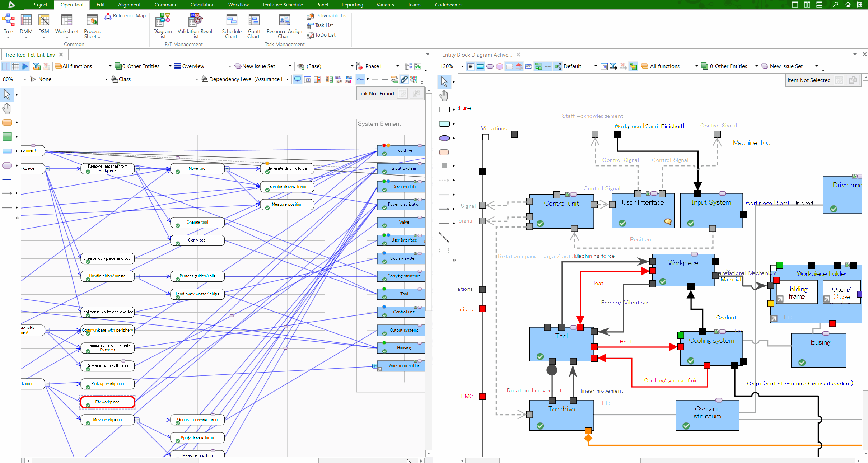868x463 pixels.
Task: Toggle the abc label box in diagram toolbar
Action: coord(528,66)
